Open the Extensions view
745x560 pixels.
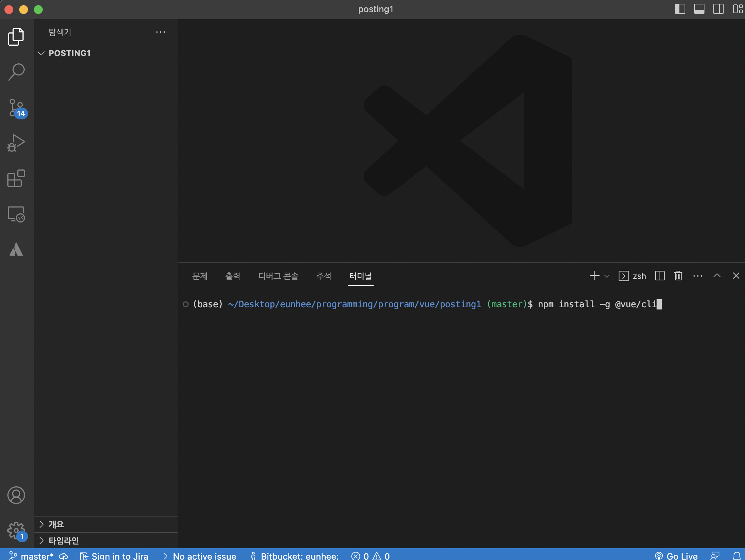[x=16, y=179]
